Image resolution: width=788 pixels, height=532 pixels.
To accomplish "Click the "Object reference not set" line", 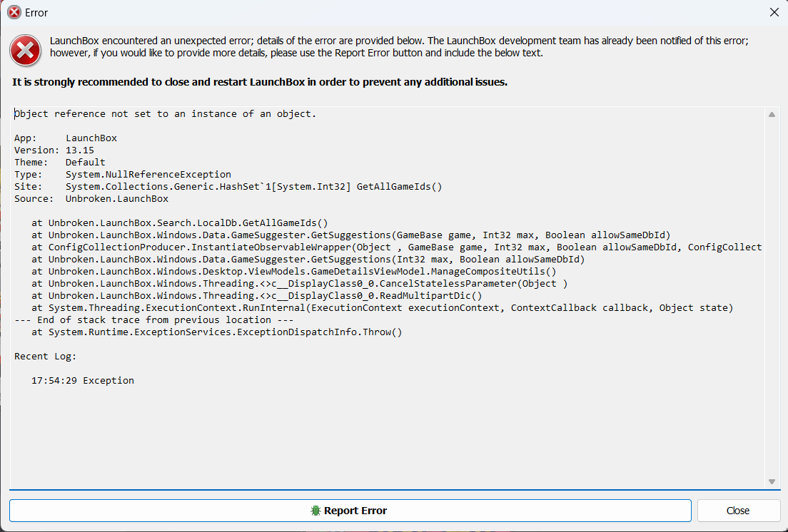I will coord(166,114).
